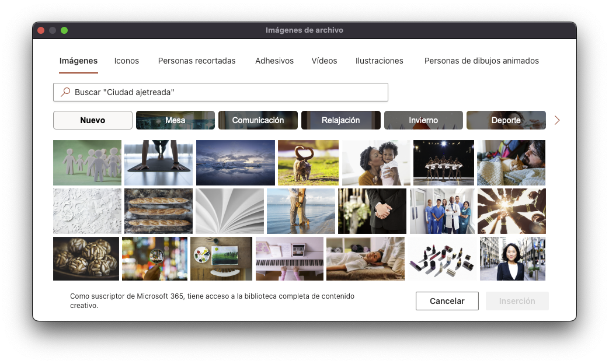Pick the baguettes bread photo
Image resolution: width=609 pixels, height=364 pixels.
158,211
